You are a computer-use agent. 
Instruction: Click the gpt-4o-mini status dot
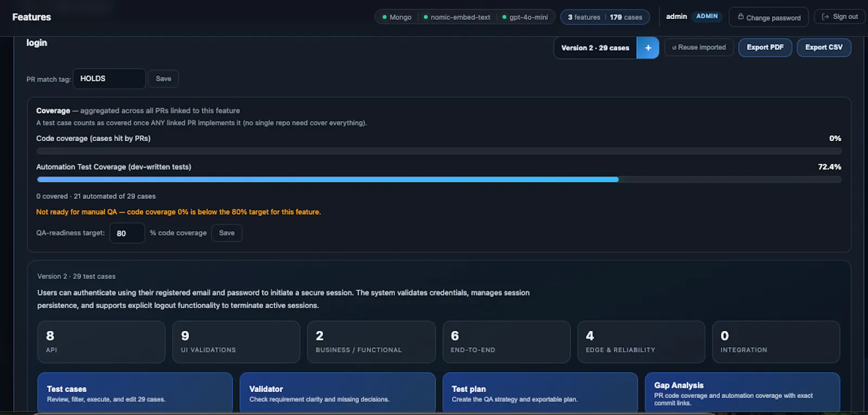click(x=505, y=17)
